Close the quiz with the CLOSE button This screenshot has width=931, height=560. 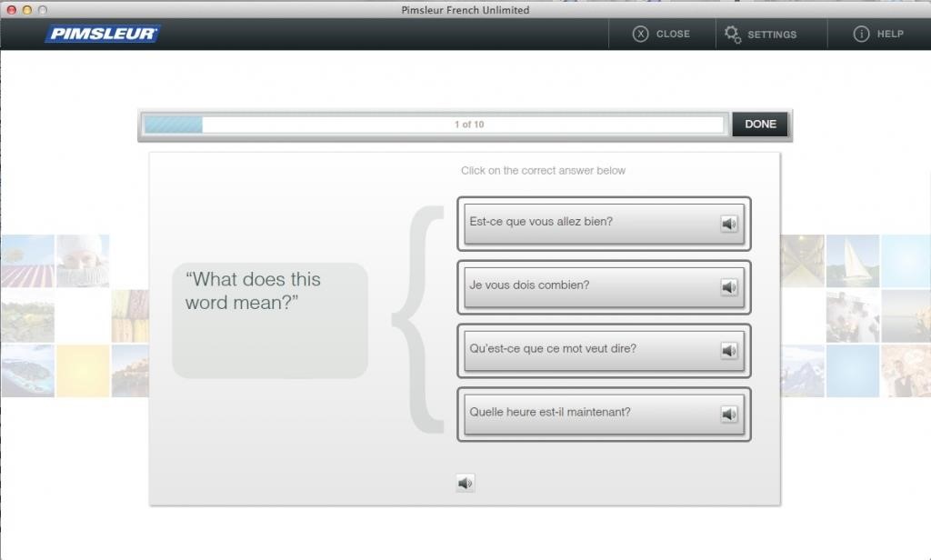pyautogui.click(x=661, y=34)
